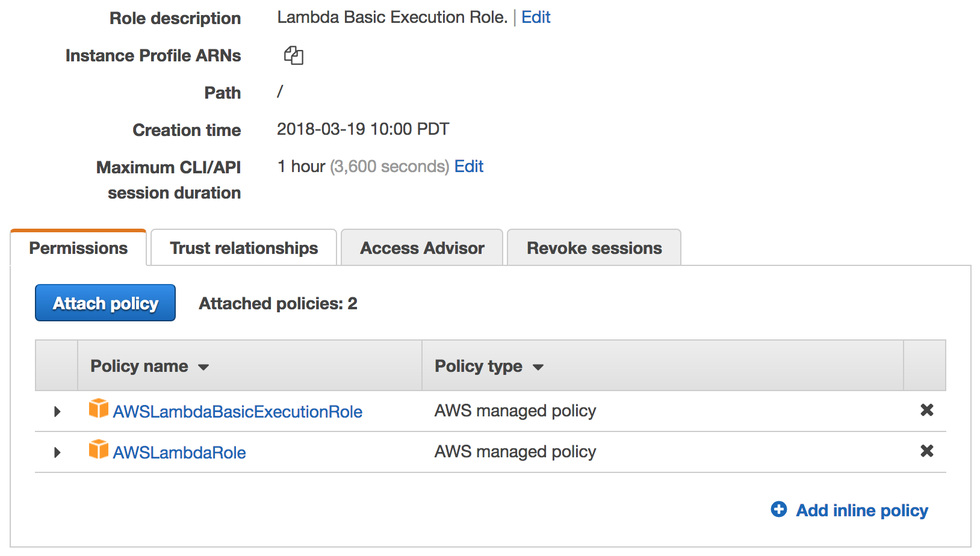
Task: Detach the AWSLambdaBasicExecutionRole policy
Action: pyautogui.click(x=926, y=410)
